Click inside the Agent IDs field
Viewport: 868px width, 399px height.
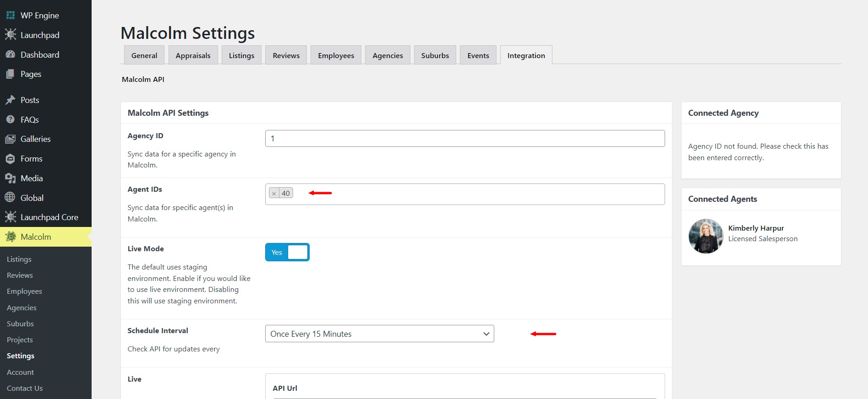coord(476,194)
